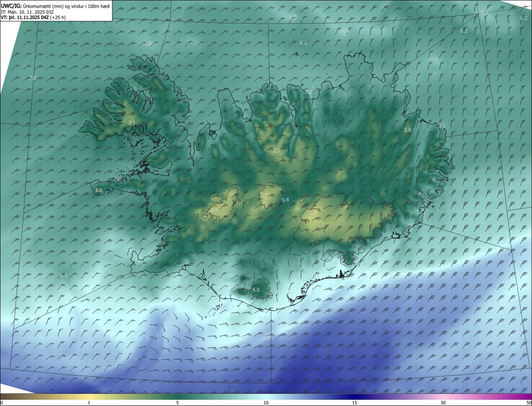Click the 2.4 value on the glacier
This screenshot has height=406, width=532.
[214, 210]
